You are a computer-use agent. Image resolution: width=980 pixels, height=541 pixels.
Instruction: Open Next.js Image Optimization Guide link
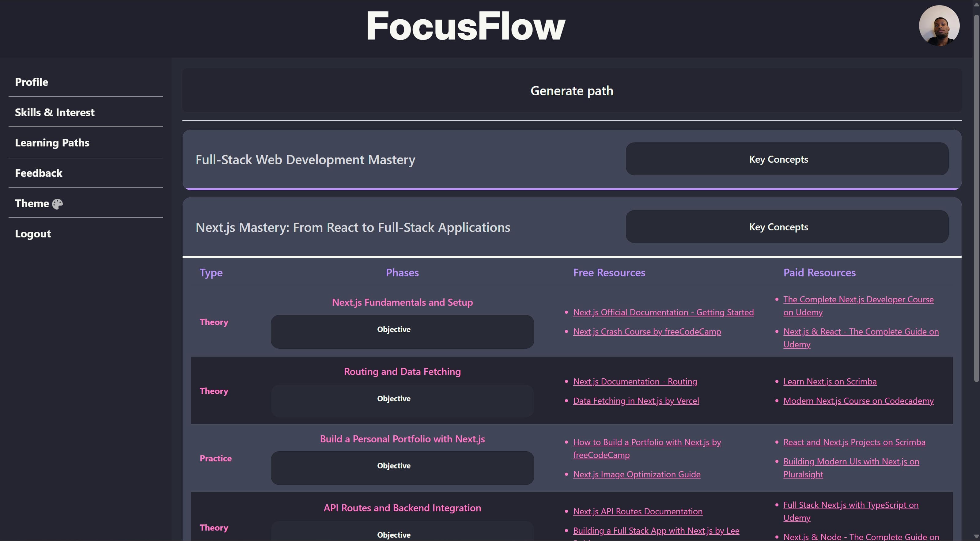pyautogui.click(x=637, y=475)
